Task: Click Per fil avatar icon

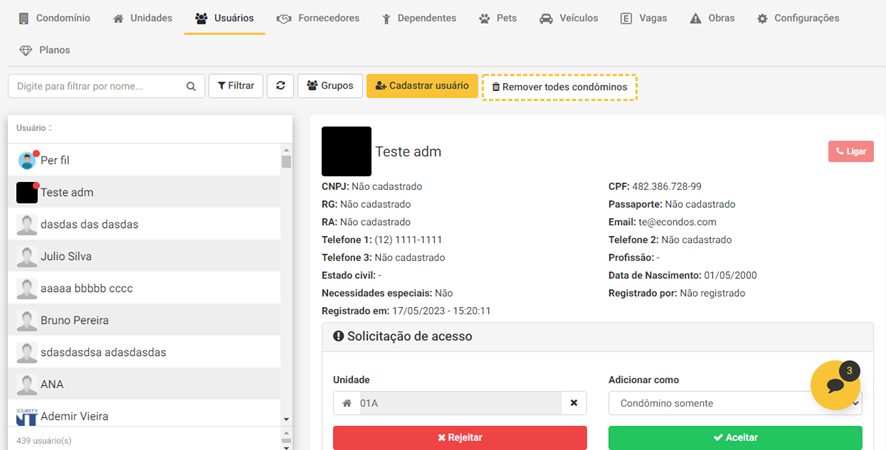Action: [27, 161]
